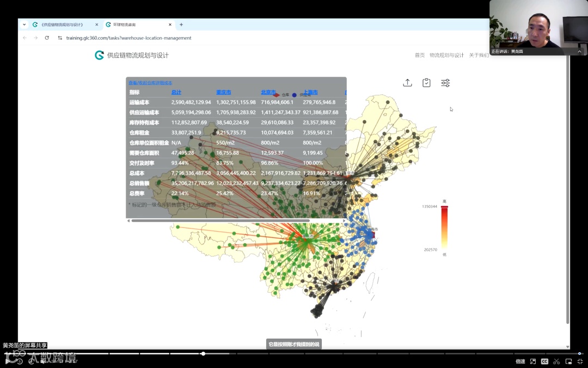588x368 pixels.
Task: Click the 总费率 row label
Action: [x=137, y=194]
